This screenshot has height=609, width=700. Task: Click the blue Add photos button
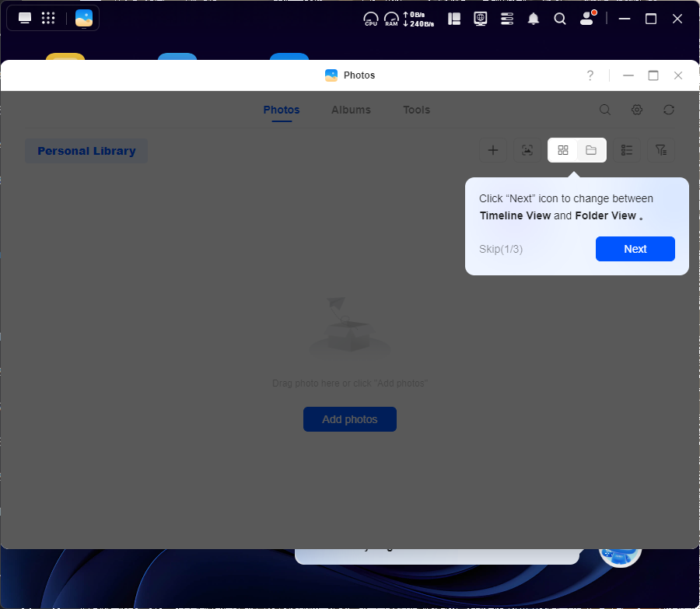click(x=350, y=419)
